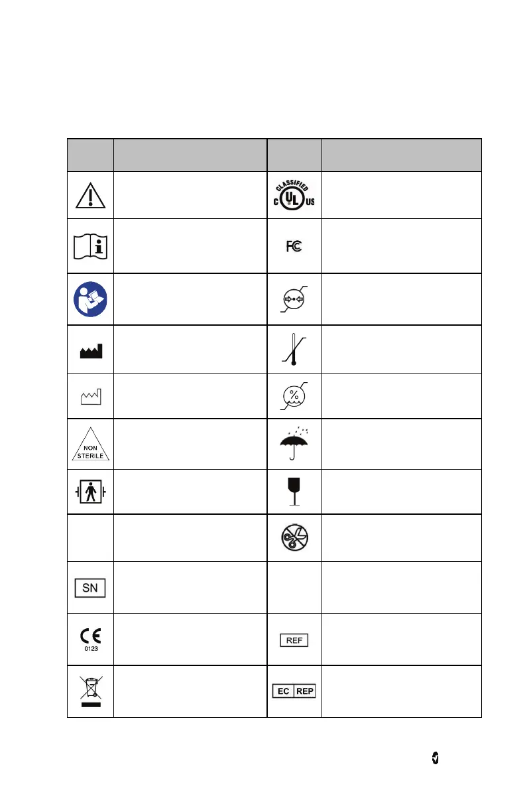525x812 pixels.
Task: Click the keep dry umbrella icon
Action: coord(294,442)
